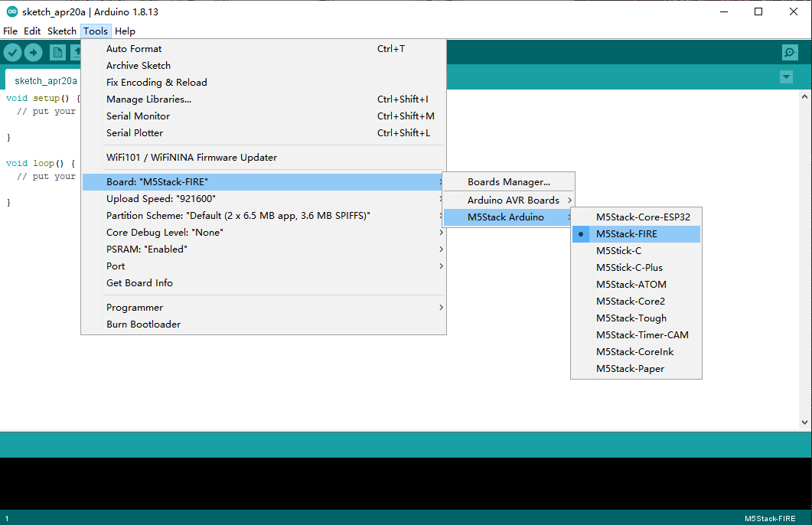Open the Edit menu
Image resolution: width=812 pixels, height=525 pixels.
coord(32,31)
